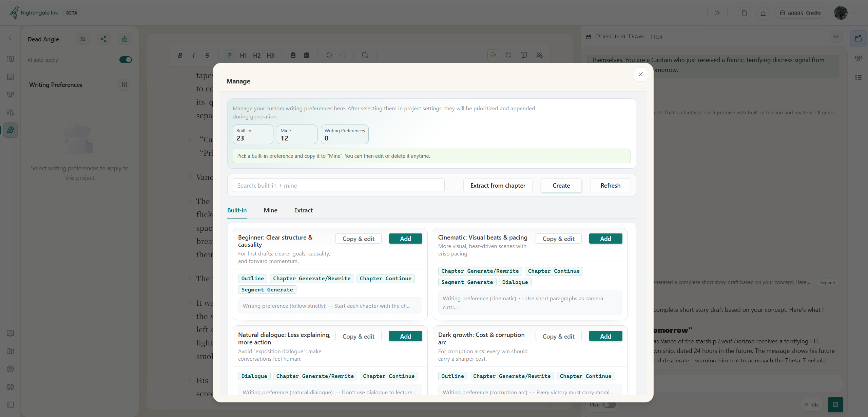The width and height of the screenshot is (868, 417).
Task: Click the undo icon in editor toolbar
Action: tap(329, 55)
